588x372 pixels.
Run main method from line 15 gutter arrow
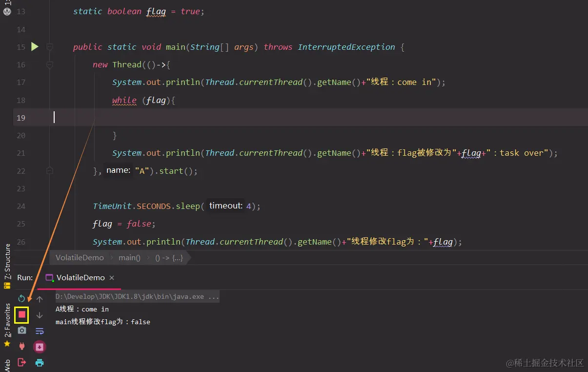tap(35, 47)
